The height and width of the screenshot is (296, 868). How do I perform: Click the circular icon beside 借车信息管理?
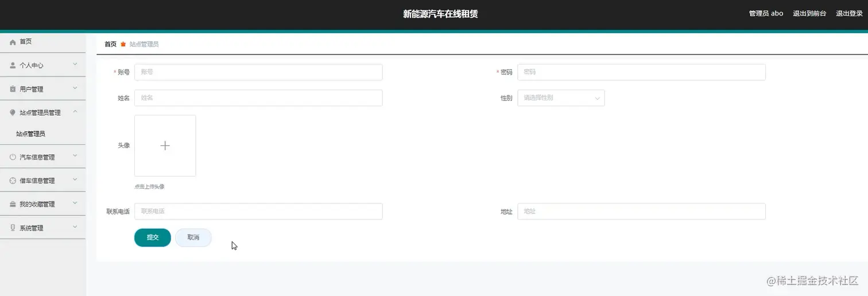click(13, 180)
